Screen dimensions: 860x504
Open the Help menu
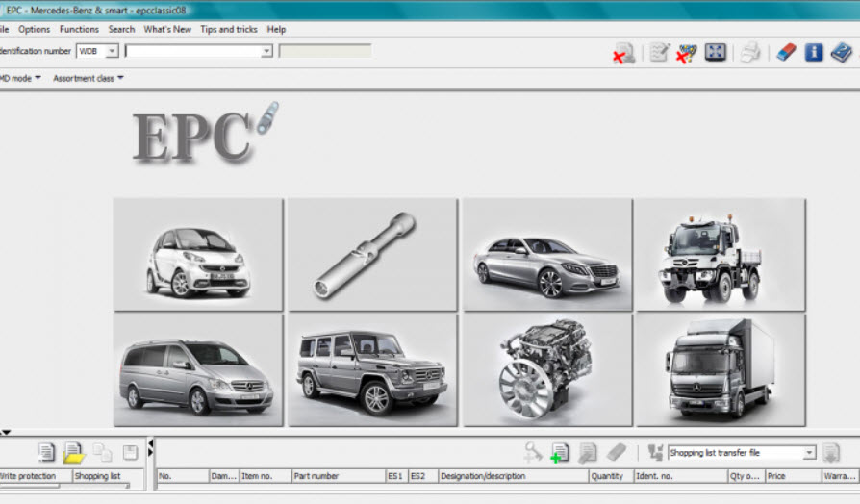point(276,29)
